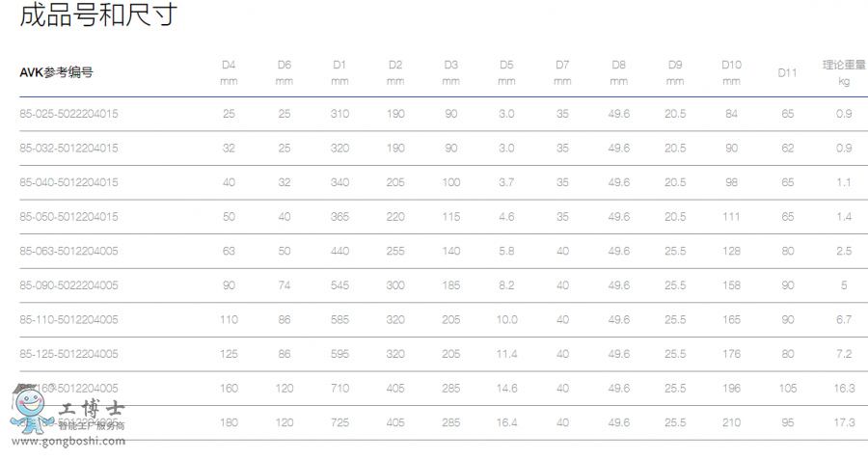Click the 成品号和尺寸 heading
This screenshot has height=460, width=868.
(x=97, y=15)
